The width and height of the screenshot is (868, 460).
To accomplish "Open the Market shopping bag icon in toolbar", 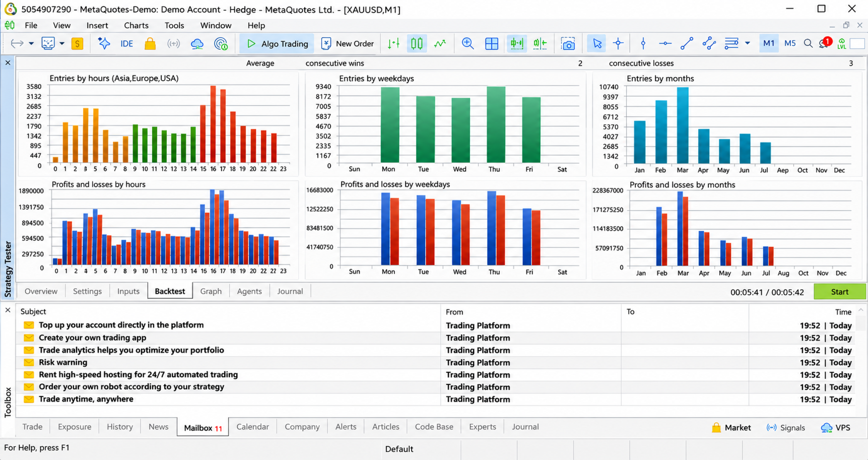I will (150, 44).
